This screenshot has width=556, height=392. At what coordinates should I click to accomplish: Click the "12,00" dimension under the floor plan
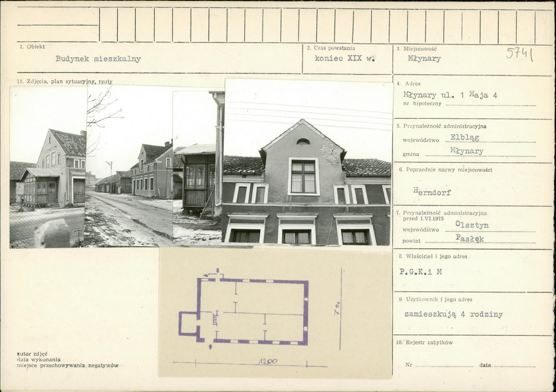coord(268,361)
